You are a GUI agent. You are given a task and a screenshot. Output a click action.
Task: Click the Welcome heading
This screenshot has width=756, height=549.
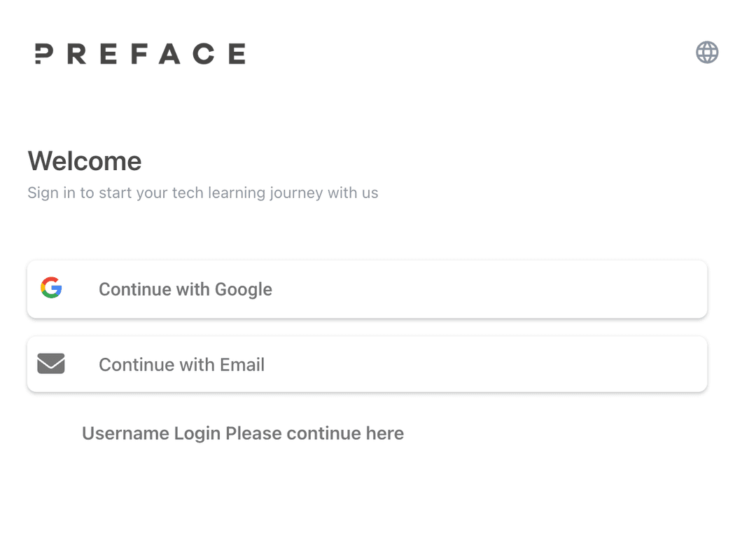[85, 161]
